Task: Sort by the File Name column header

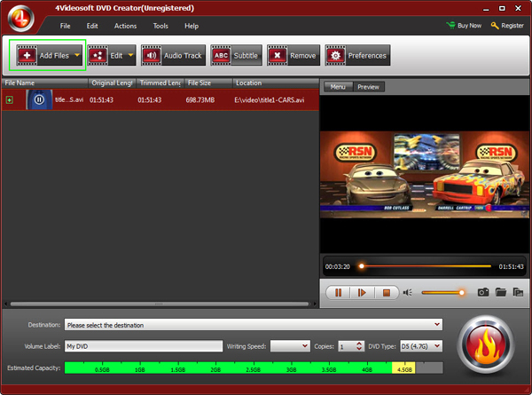Action: pos(45,83)
